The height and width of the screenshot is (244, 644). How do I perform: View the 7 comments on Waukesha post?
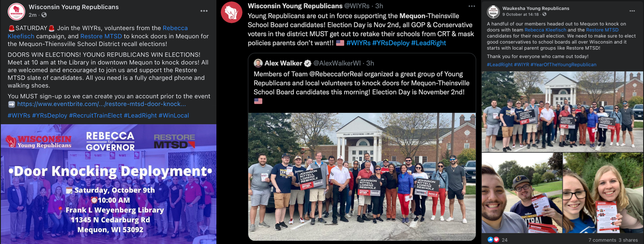click(x=602, y=240)
